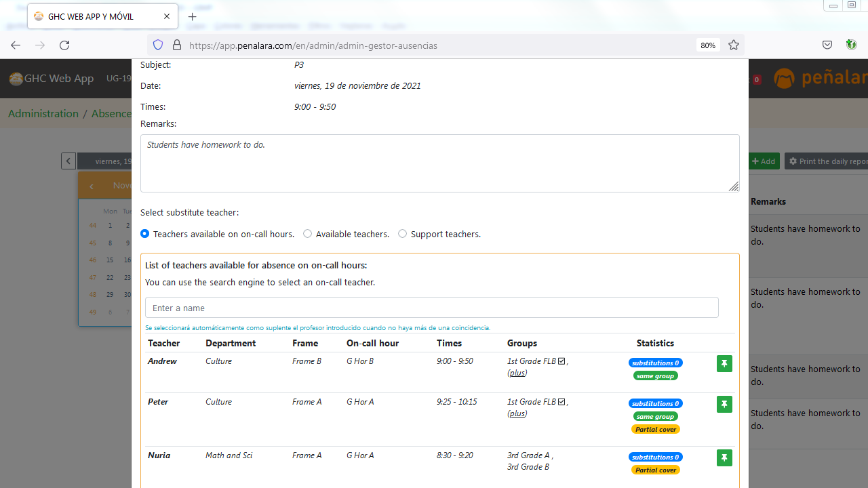Toggle Peter's 1st Grade FLB checkbox
Screen dimensions: 868x488
561,402
